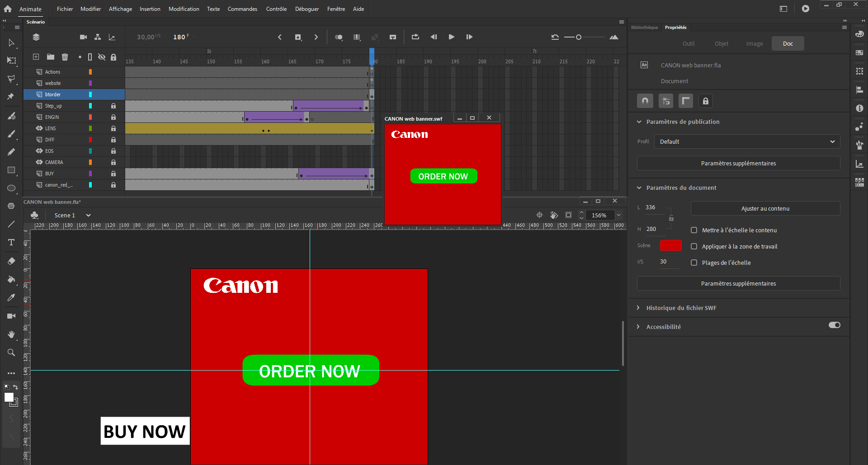The image size is (868, 465).
Task: Select the btorder layer row
Action: point(74,94)
